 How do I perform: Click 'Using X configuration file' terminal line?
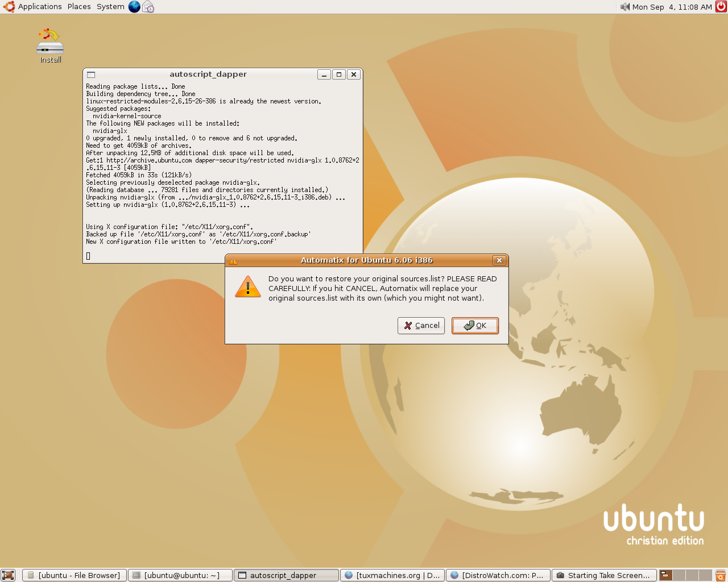click(169, 227)
